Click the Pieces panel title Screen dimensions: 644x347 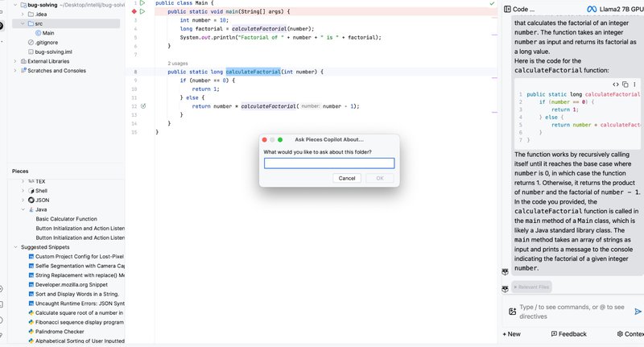(20, 171)
